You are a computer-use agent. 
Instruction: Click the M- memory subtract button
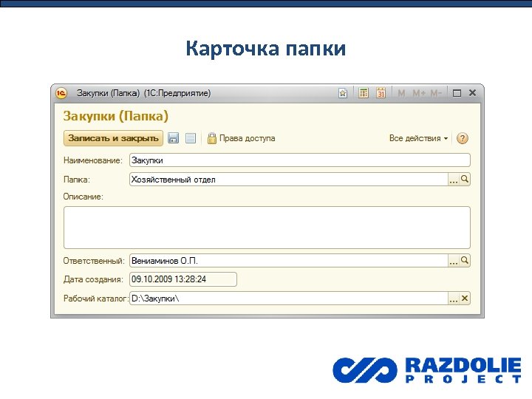pyautogui.click(x=436, y=93)
